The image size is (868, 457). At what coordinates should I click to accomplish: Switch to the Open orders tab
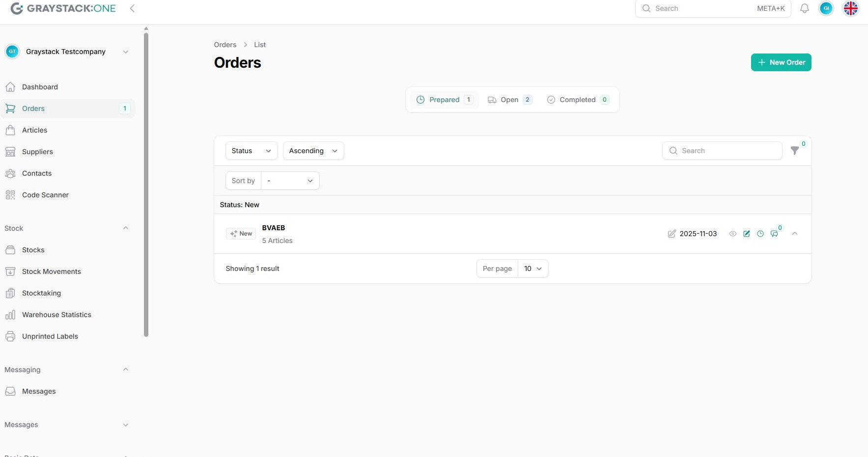[509, 100]
